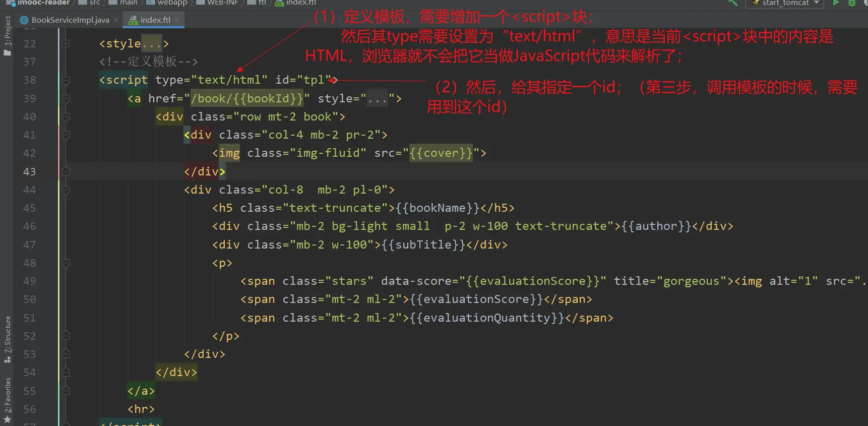The height and width of the screenshot is (426, 868).
Task: Close the index.ftl tab
Action: pyautogui.click(x=177, y=20)
